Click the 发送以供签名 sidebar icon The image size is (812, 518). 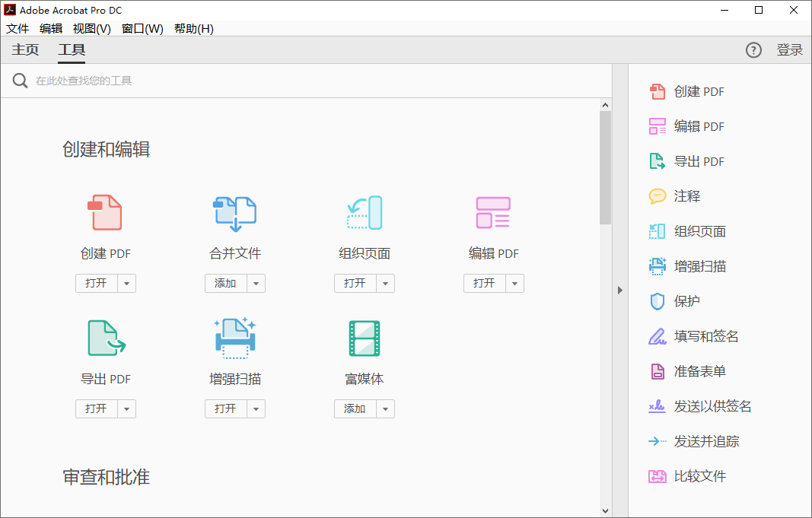click(656, 406)
